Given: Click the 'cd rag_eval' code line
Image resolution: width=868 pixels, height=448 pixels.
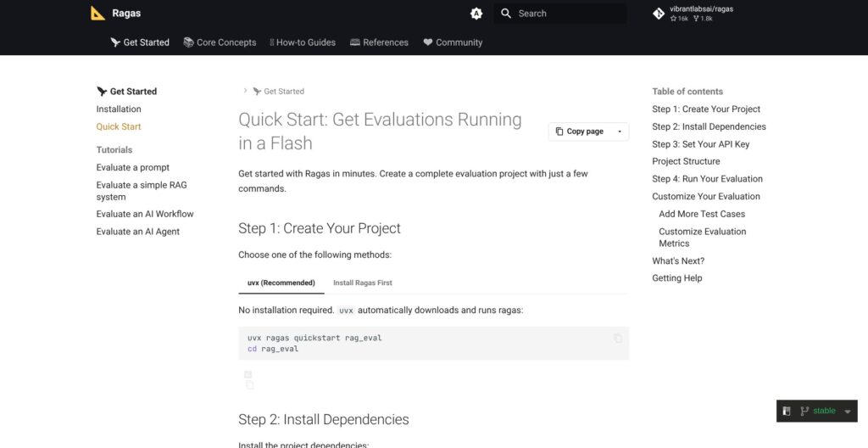Looking at the screenshot, I should (273, 349).
